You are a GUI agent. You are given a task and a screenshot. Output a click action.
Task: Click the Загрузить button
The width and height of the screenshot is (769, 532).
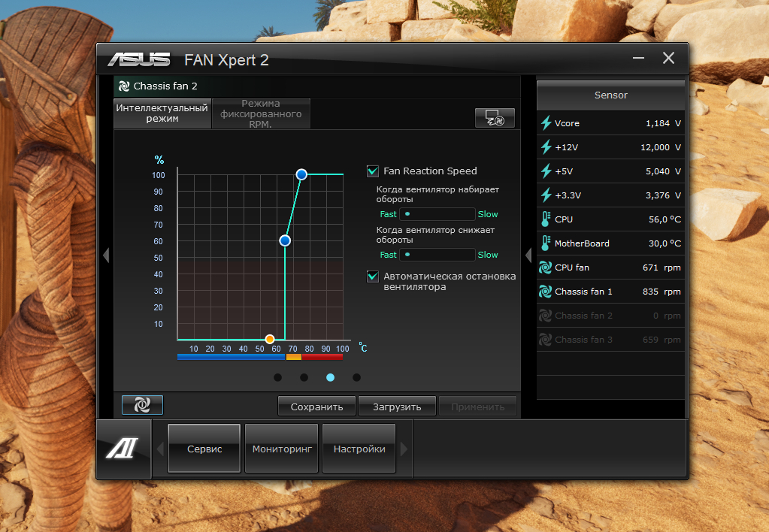397,407
